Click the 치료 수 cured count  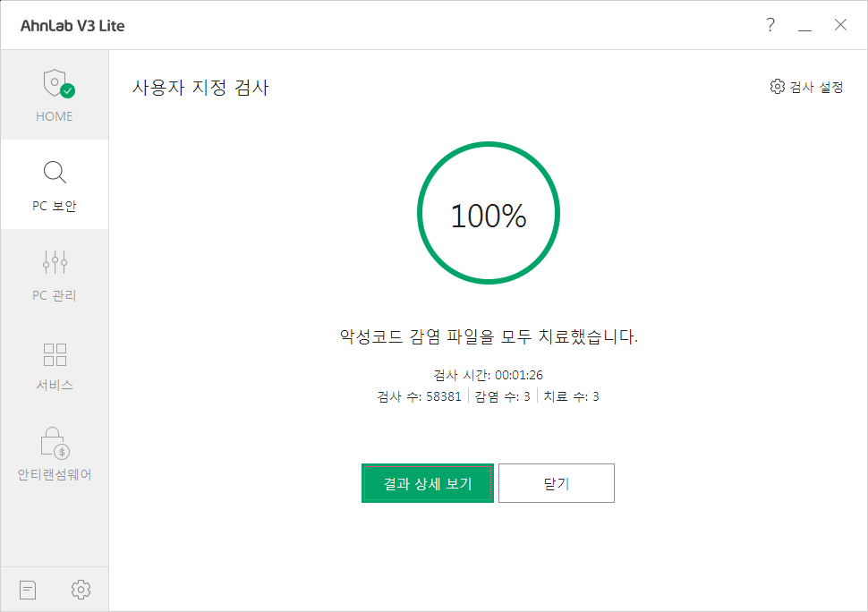click(571, 396)
